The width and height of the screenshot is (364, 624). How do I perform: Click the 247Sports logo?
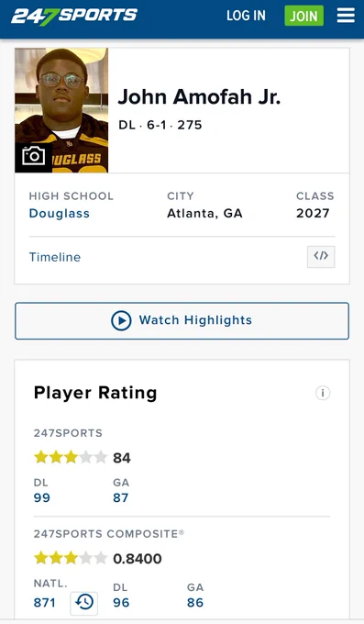pyautogui.click(x=74, y=16)
